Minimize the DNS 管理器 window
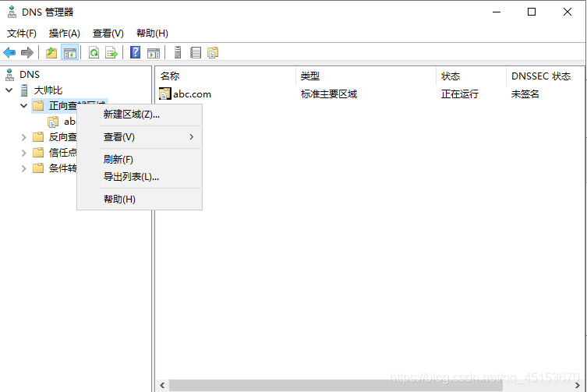This screenshot has width=587, height=392. coord(497,12)
